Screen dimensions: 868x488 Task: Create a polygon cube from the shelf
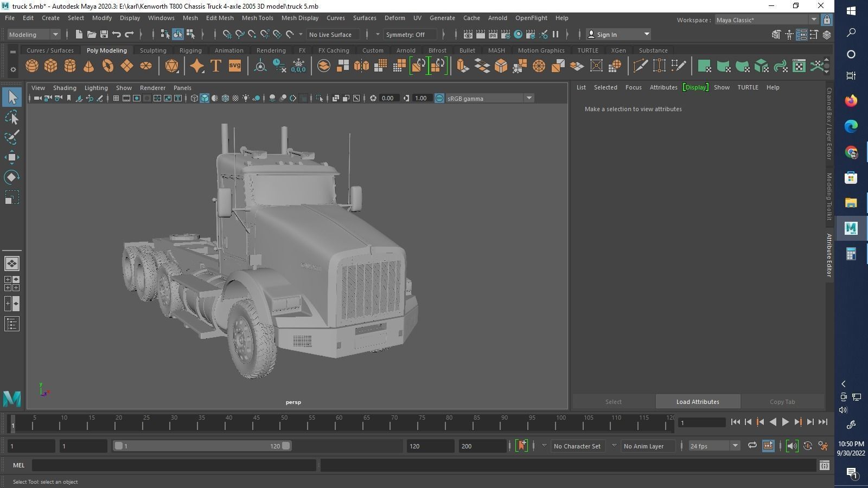[50, 66]
